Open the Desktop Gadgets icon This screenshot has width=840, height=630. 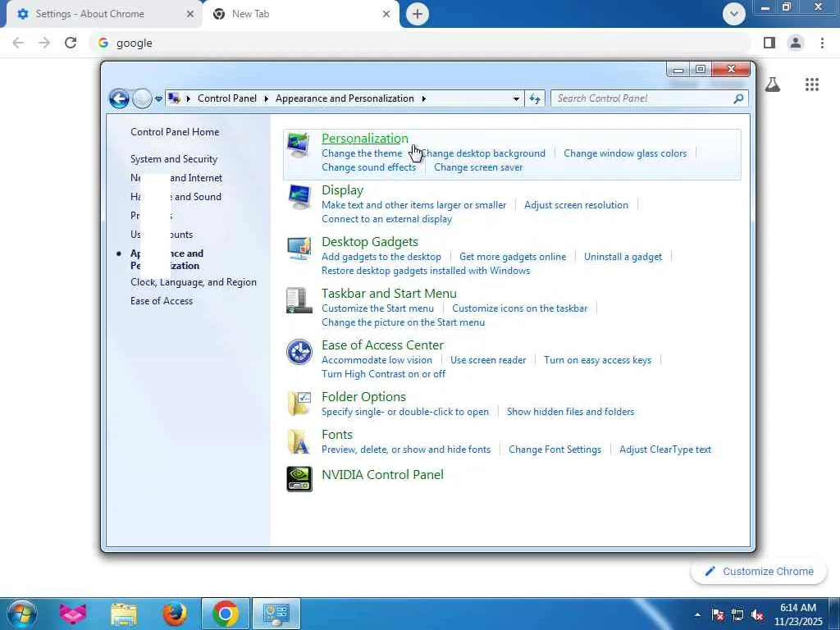(x=299, y=249)
